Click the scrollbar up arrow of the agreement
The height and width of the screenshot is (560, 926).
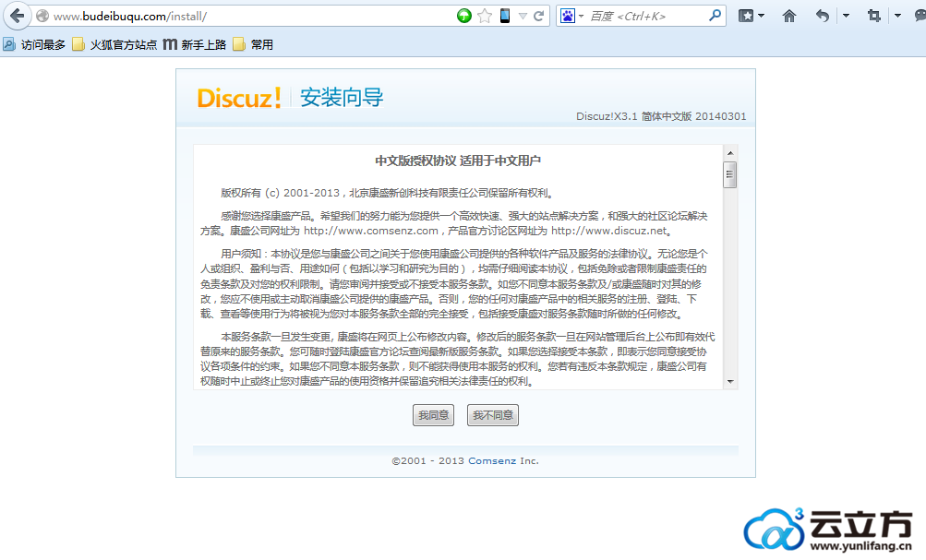pos(730,153)
